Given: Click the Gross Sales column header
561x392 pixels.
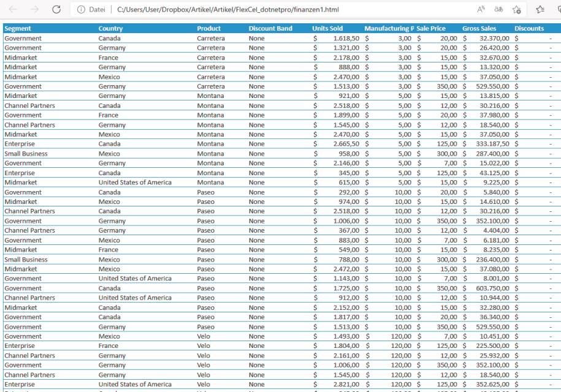Looking at the screenshot, I should tap(479, 29).
